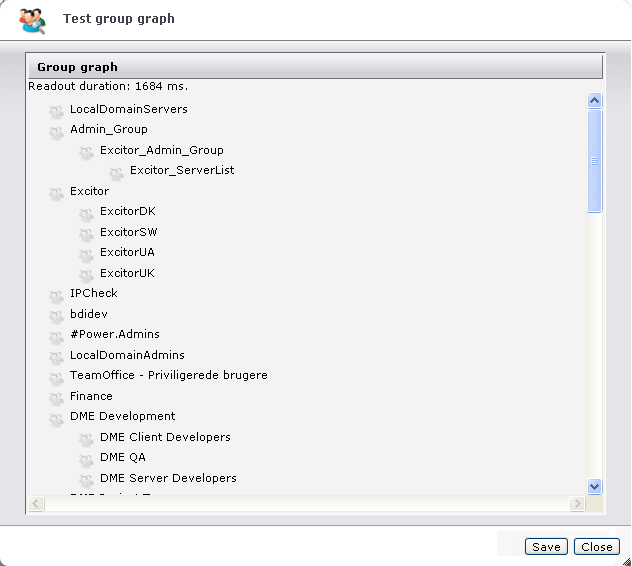
Task: Click the icon beside ExcitorDK
Action: 86,214
